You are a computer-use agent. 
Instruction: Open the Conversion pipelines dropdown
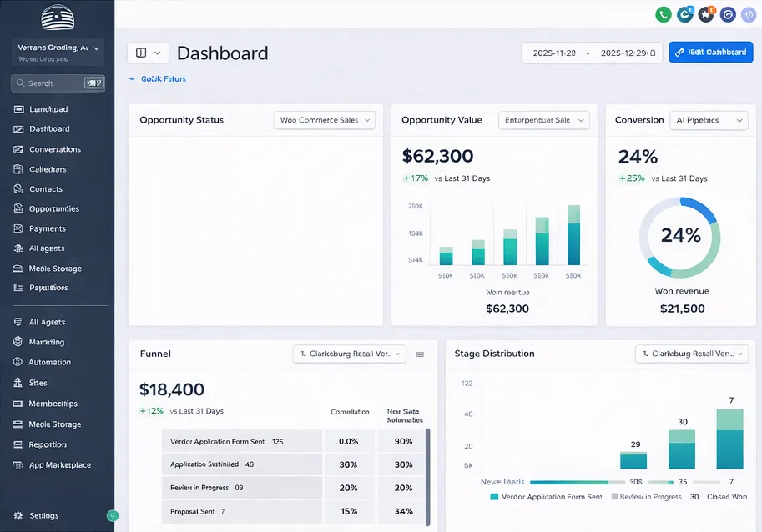pyautogui.click(x=709, y=120)
